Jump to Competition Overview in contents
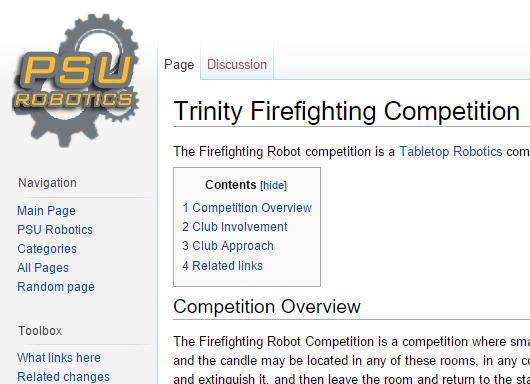The height and width of the screenshot is (384, 530). 247,208
